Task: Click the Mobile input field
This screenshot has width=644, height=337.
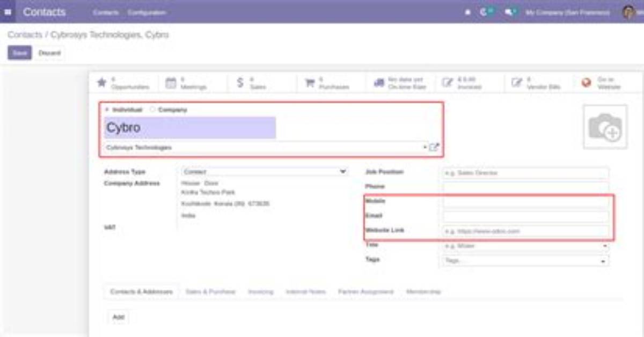Action: click(526, 202)
